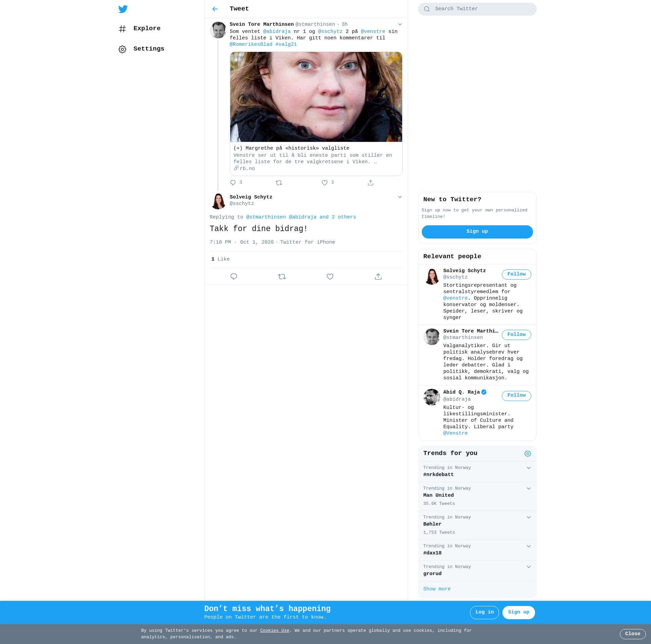Like the tweet that has 3 likes

coord(328,183)
